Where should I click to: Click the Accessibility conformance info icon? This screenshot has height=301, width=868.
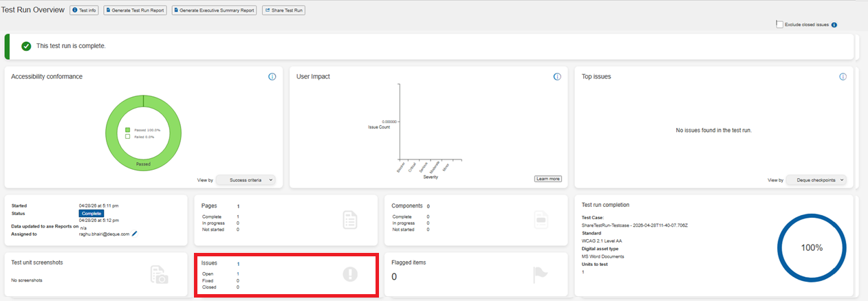[272, 76]
